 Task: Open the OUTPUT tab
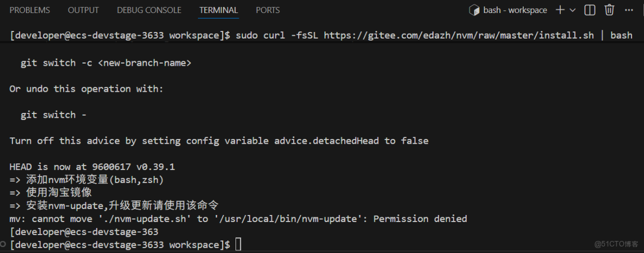[x=83, y=10]
